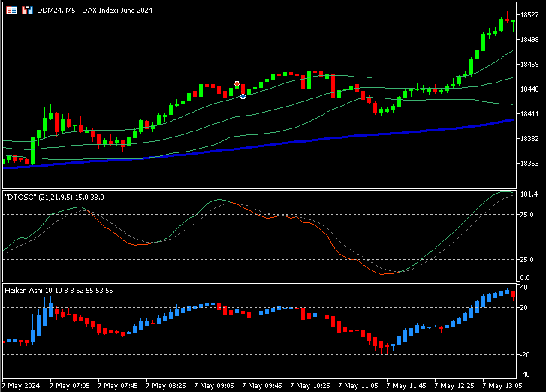This screenshot has width=546, height=392.
Task: Click price level 18469 on the scale
Action: click(x=529, y=64)
